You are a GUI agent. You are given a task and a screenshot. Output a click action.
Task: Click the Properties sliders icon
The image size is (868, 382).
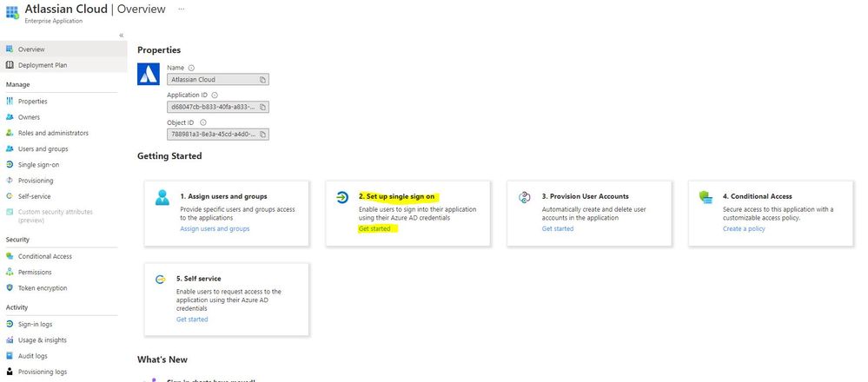pos(9,102)
